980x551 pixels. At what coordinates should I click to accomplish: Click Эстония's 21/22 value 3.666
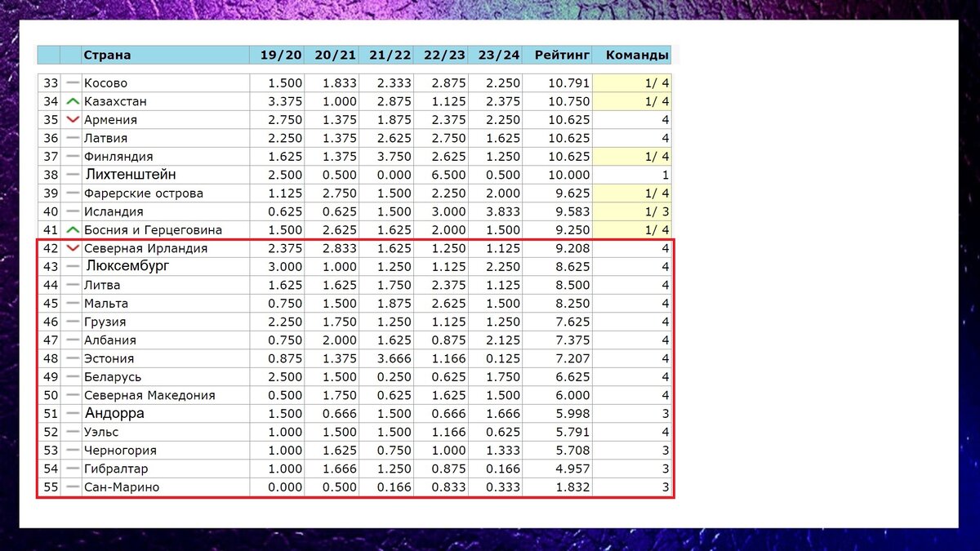pos(394,359)
